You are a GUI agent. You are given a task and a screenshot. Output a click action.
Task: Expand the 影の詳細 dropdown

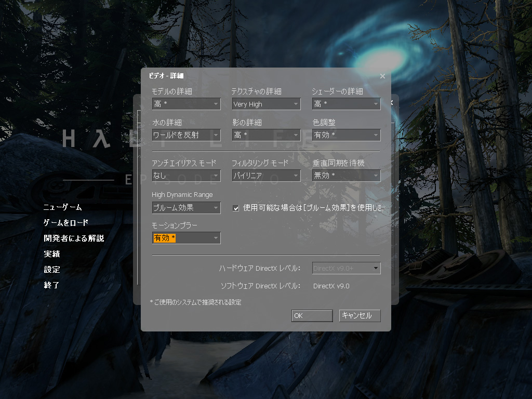(x=267, y=135)
